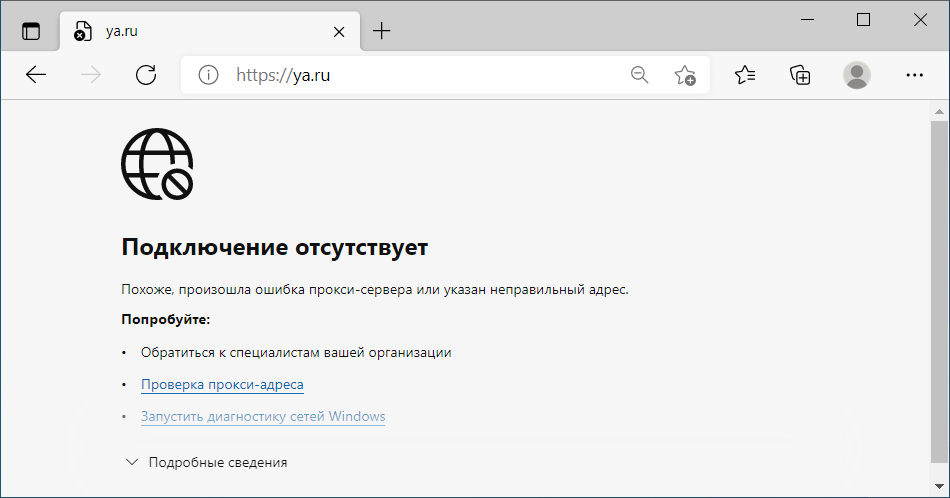Click the 'Попробуйте:' label
This screenshot has height=498, width=950.
point(165,319)
